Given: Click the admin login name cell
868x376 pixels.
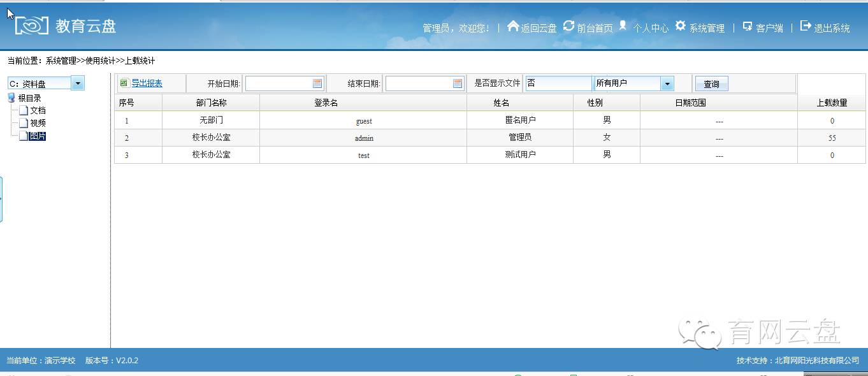Looking at the screenshot, I should 363,138.
